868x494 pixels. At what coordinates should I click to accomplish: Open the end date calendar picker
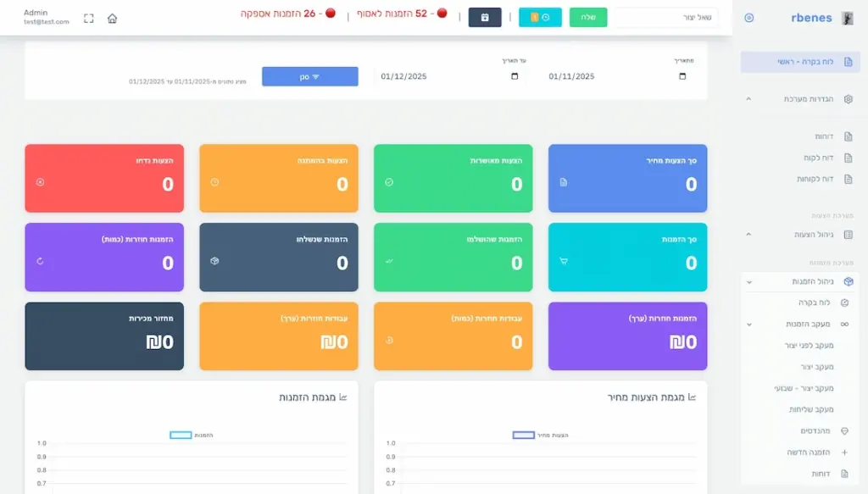(x=515, y=76)
